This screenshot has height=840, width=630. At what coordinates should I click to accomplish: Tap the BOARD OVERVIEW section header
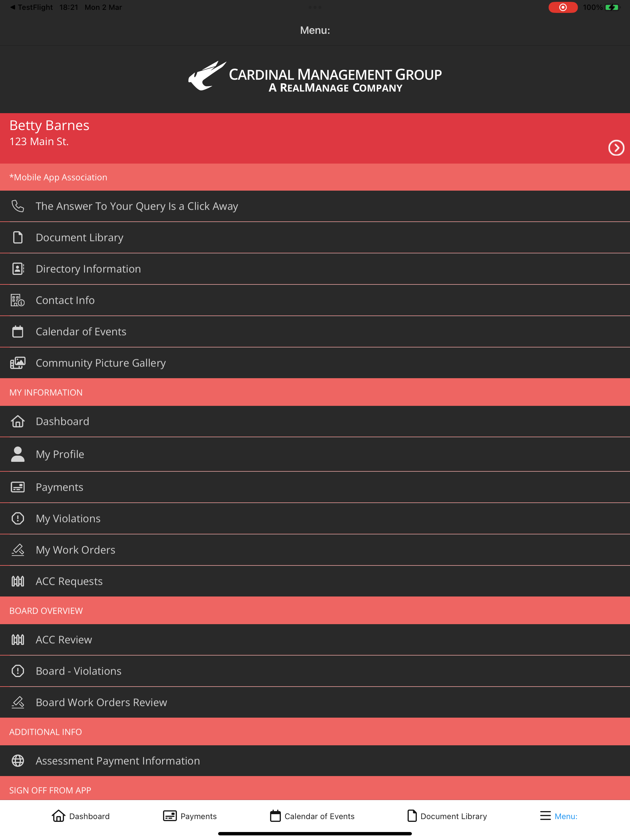[315, 611]
